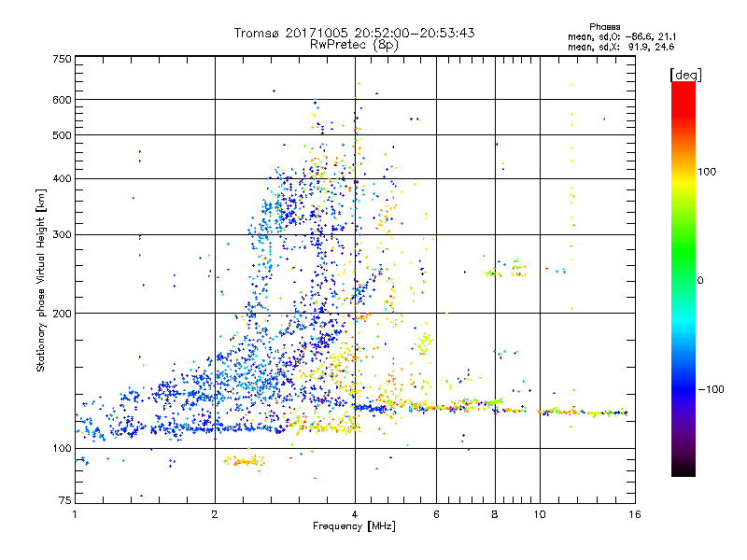Click the y-axis tick label '300'
This screenshot has height=560, width=747.
(62, 235)
